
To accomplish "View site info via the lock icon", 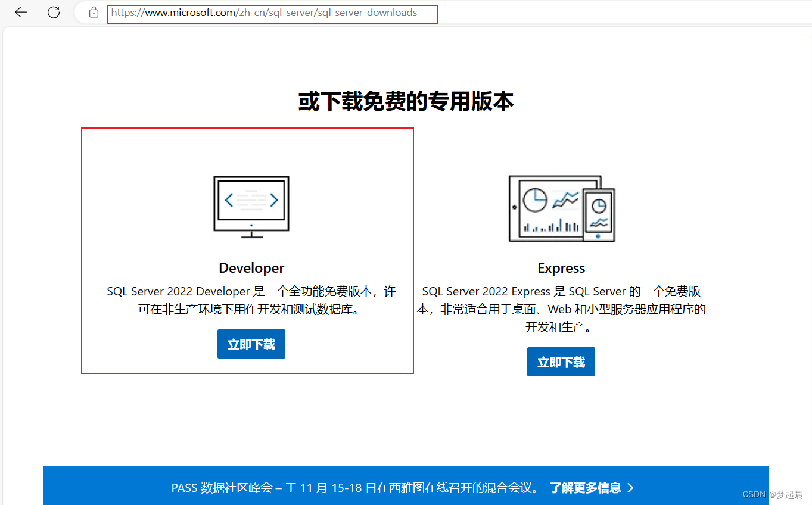I will pos(94,12).
